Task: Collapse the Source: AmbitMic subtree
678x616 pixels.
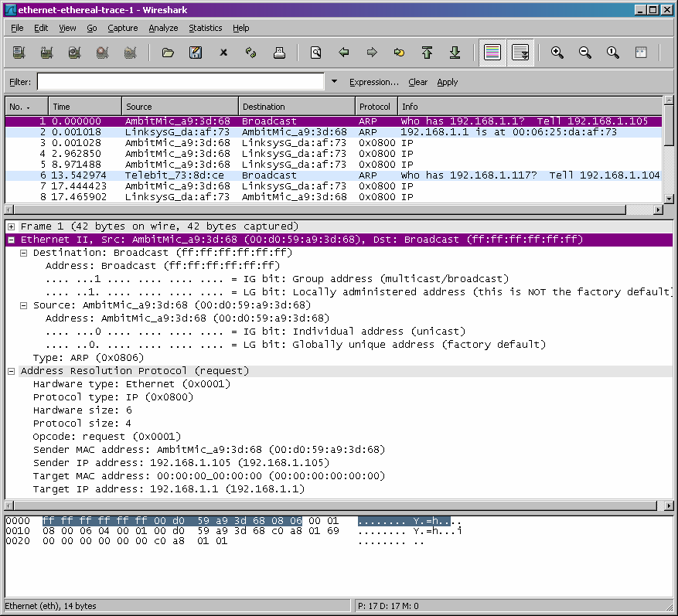Action: [24, 305]
